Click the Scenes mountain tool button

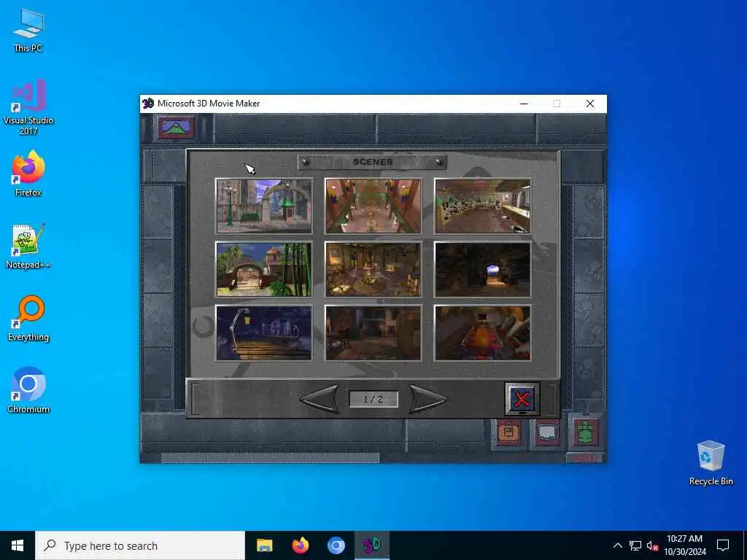[177, 128]
